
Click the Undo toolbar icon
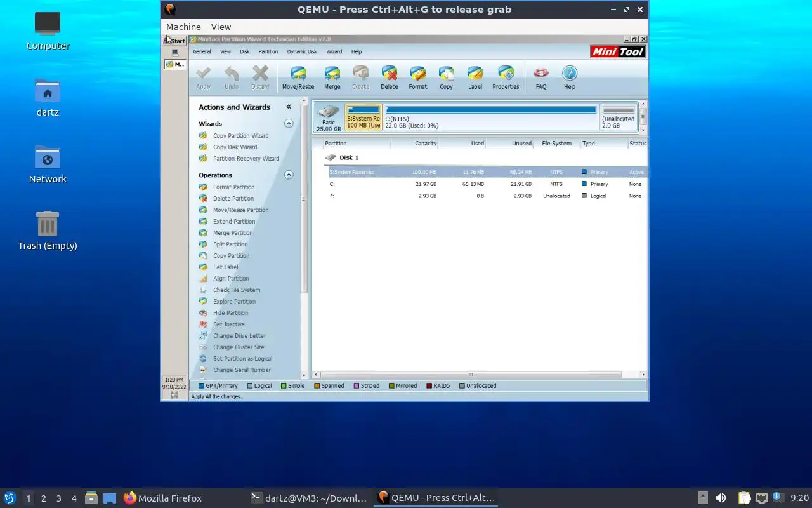(x=232, y=74)
